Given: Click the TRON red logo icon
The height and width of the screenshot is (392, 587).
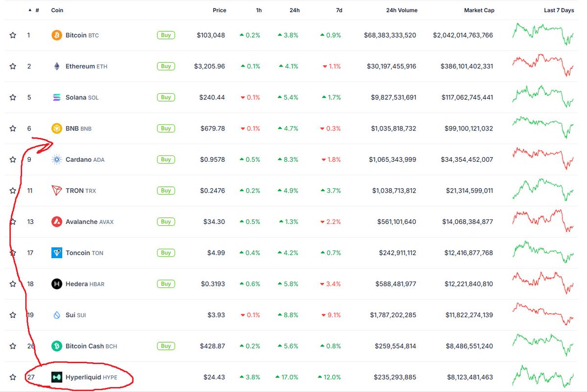Looking at the screenshot, I should click(57, 191).
